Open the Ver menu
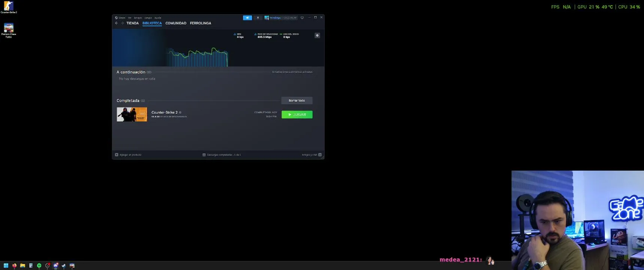This screenshot has width=644, height=270. pyautogui.click(x=130, y=18)
